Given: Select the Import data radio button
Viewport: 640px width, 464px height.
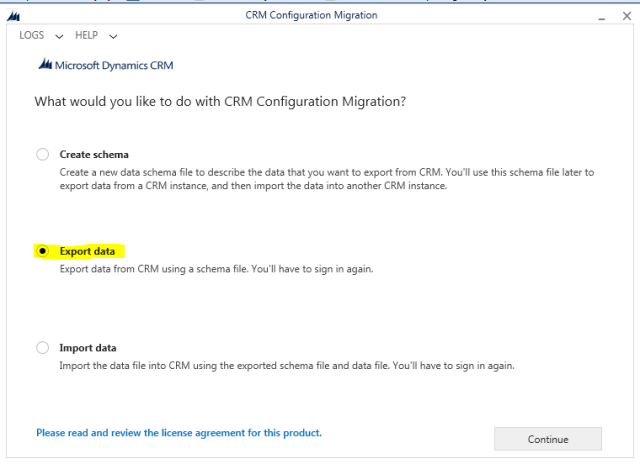Looking at the screenshot, I should point(42,348).
